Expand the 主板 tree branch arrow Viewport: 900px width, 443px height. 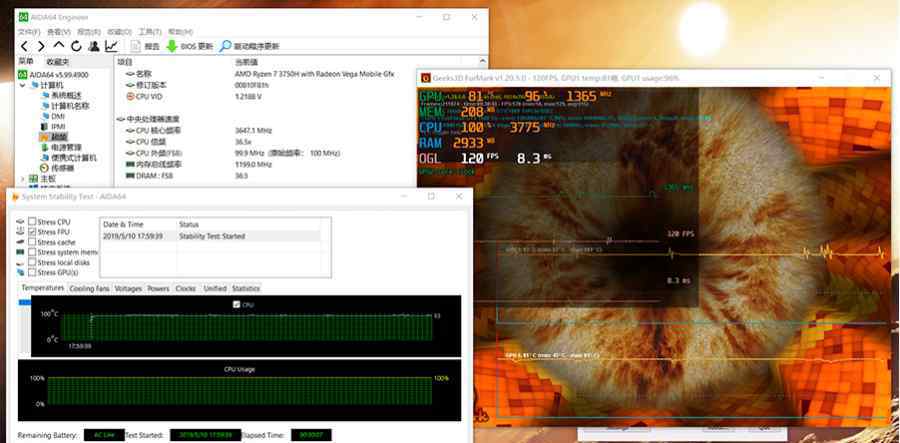(23, 178)
